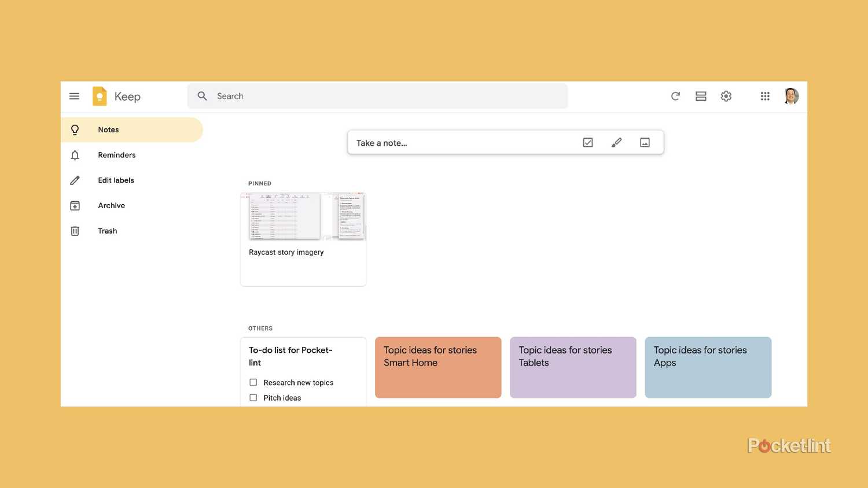Image resolution: width=868 pixels, height=488 pixels.
Task: Open the Archive section
Action: [111, 205]
